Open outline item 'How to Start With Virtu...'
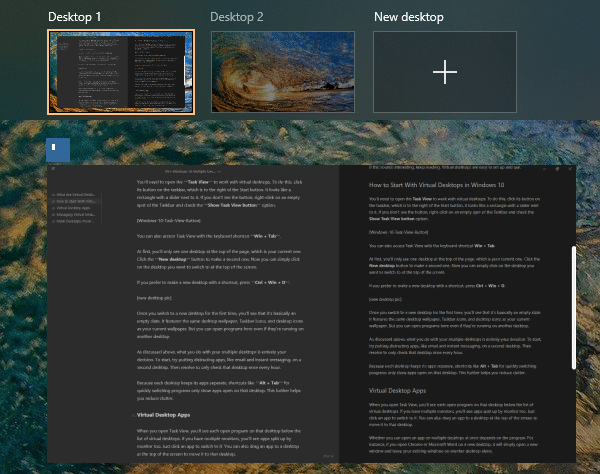Screen dimensions: 600x474 75,201
